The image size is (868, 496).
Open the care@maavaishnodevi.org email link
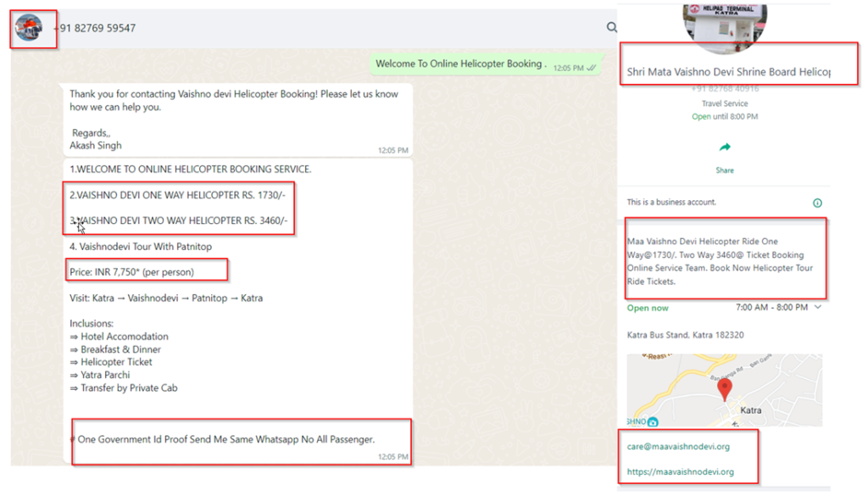coord(678,446)
